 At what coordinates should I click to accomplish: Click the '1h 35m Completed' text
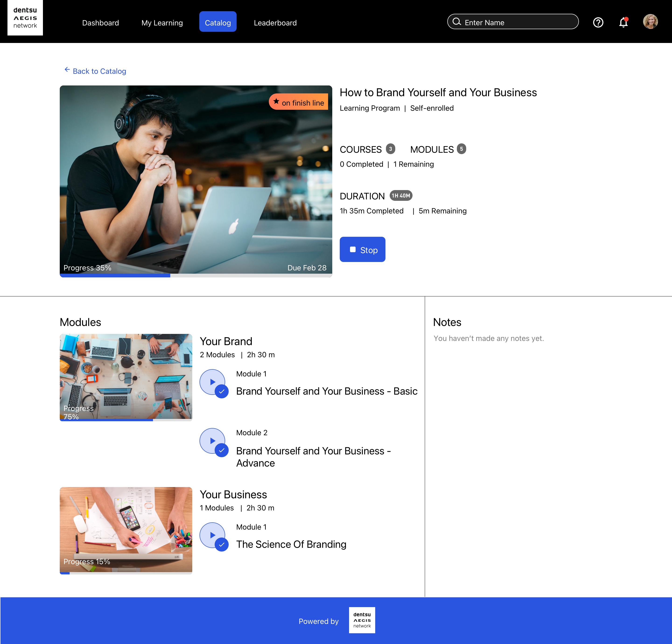tap(372, 211)
